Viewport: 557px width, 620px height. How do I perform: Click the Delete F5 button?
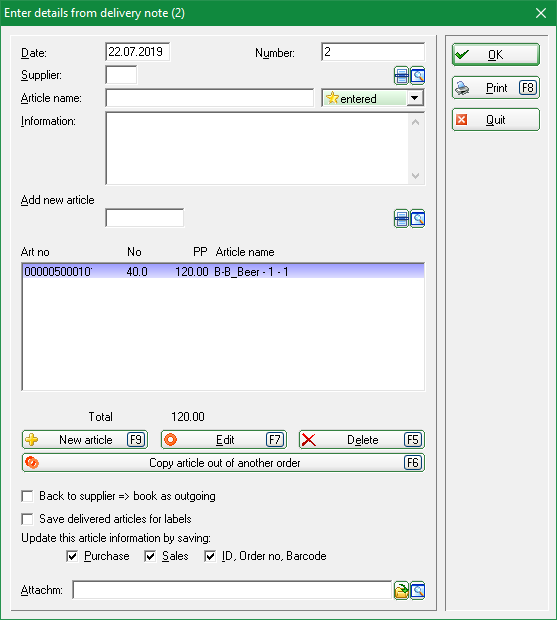[362, 440]
